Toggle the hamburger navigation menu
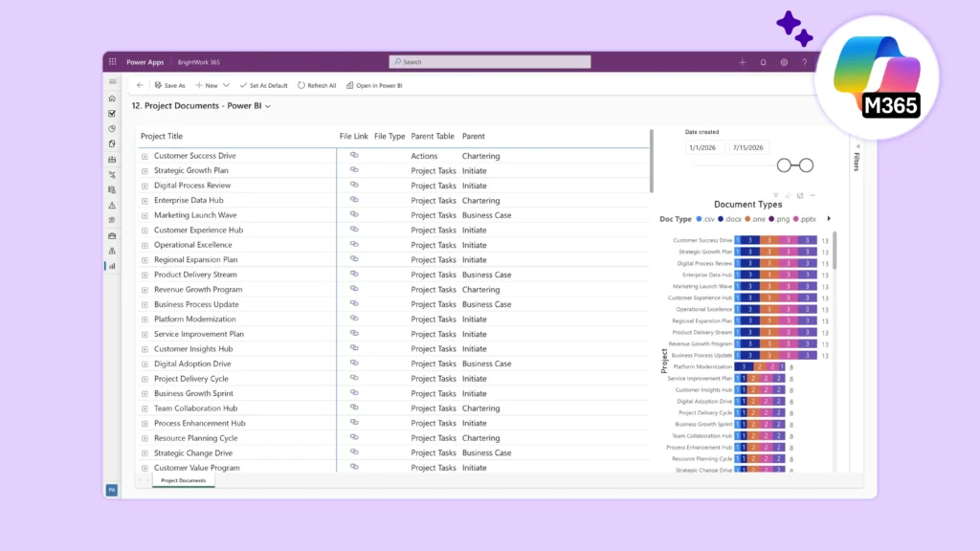980x551 pixels. tap(113, 82)
